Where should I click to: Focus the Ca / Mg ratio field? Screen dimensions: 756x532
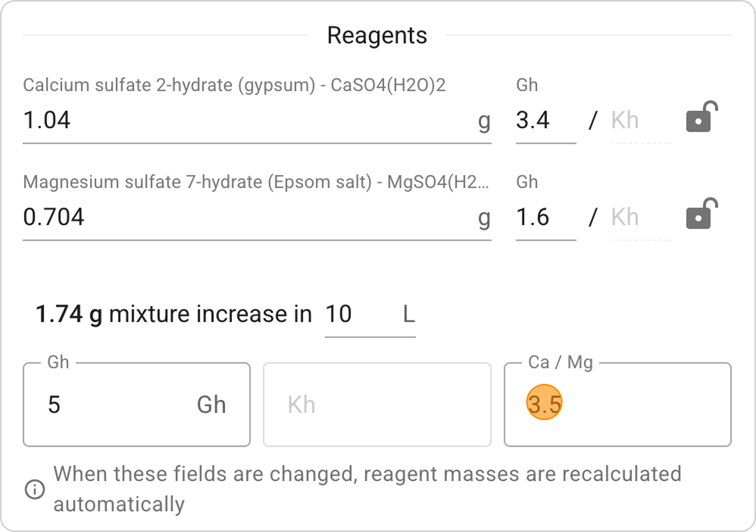click(x=617, y=404)
